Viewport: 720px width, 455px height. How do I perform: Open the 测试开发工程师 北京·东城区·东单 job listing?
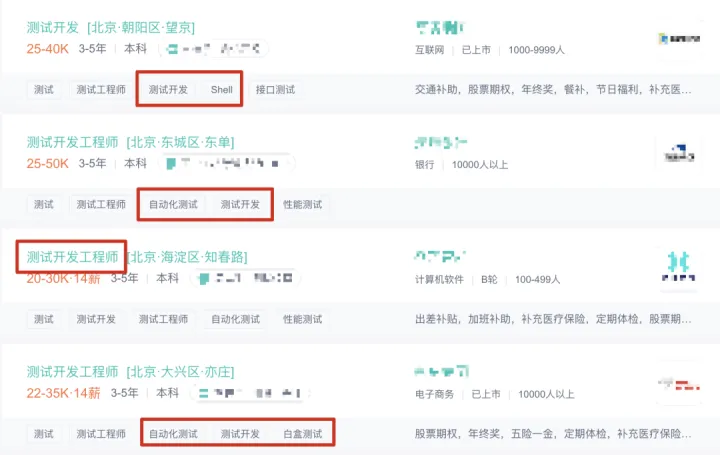pos(130,142)
